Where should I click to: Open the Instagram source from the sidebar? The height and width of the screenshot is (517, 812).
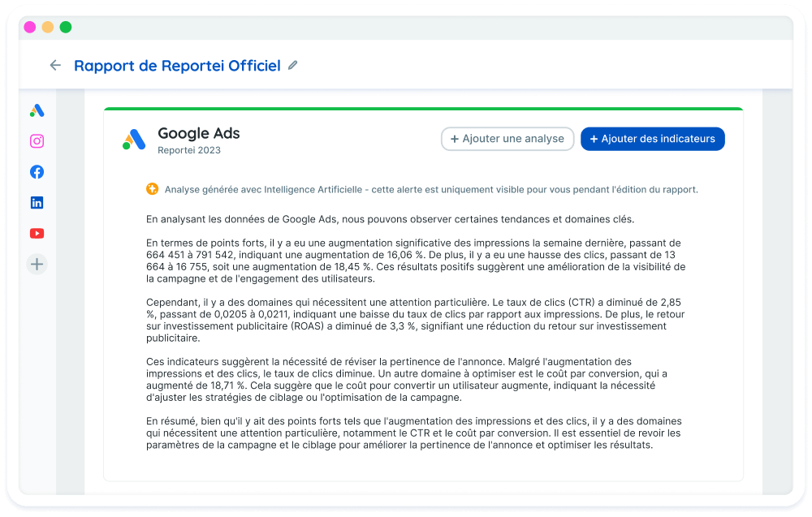[x=37, y=140]
